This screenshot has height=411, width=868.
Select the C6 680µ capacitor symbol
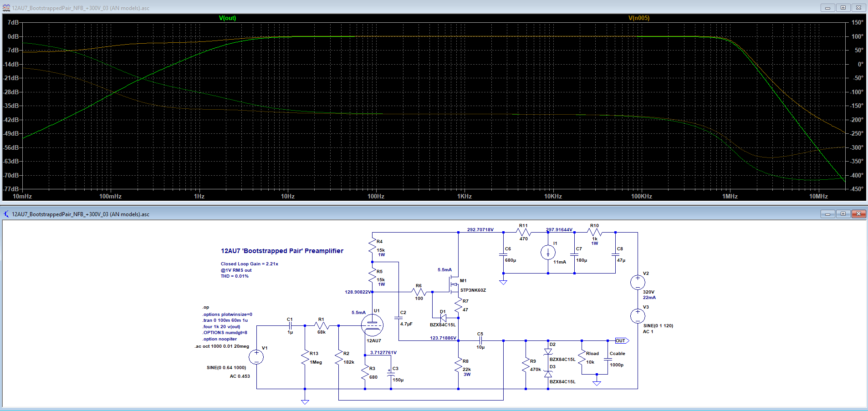tap(503, 255)
